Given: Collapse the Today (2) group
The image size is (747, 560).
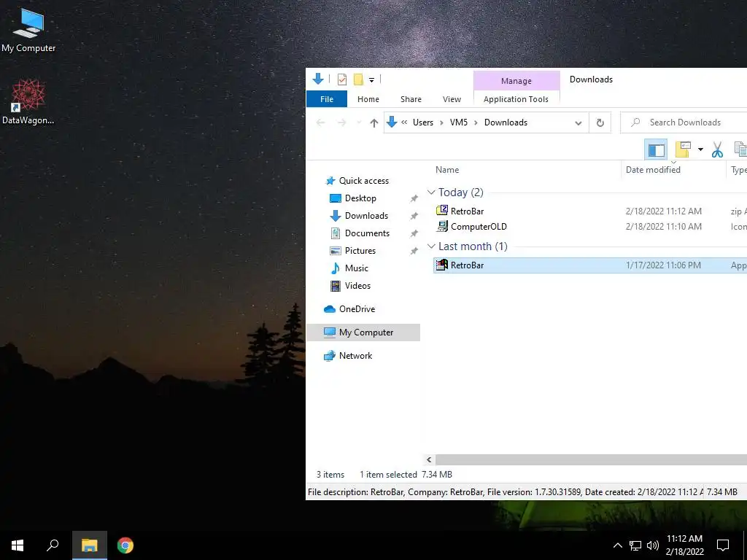Looking at the screenshot, I should pyautogui.click(x=431, y=192).
